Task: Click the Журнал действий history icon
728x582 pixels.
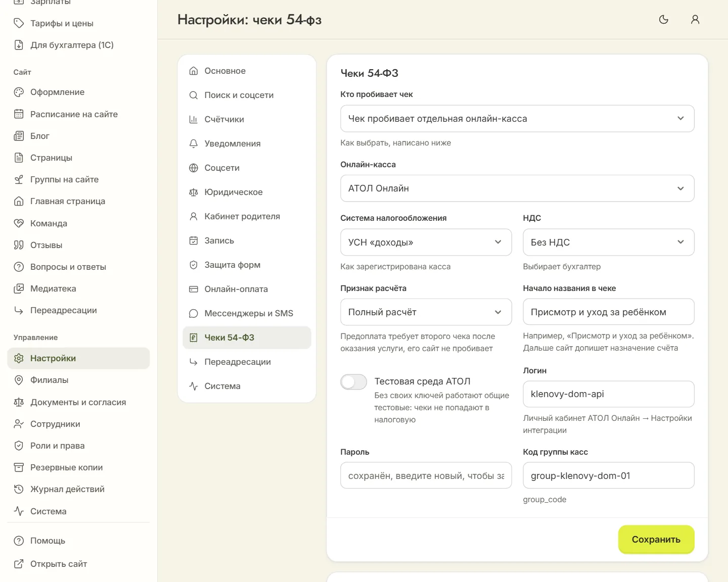Action: [19, 489]
